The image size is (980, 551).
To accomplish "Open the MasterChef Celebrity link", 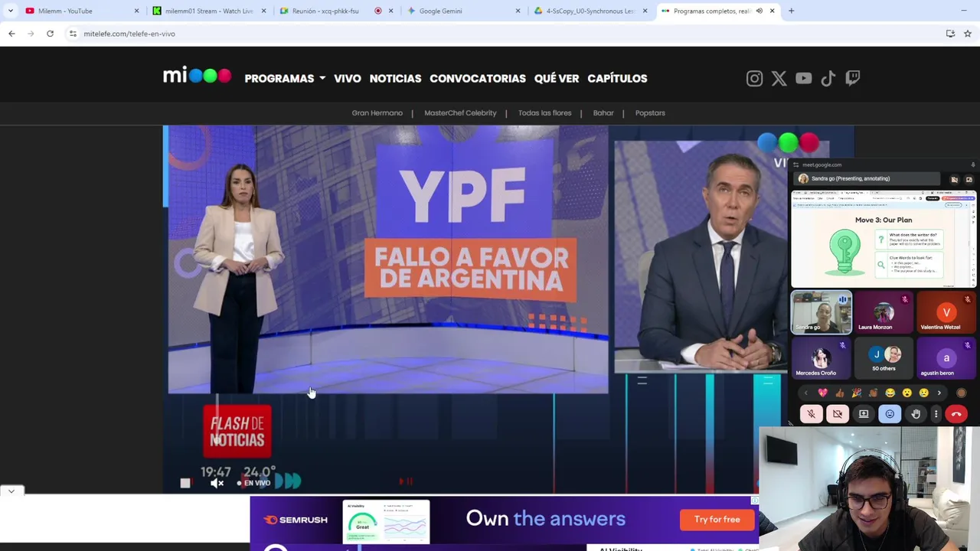I will 460,112.
